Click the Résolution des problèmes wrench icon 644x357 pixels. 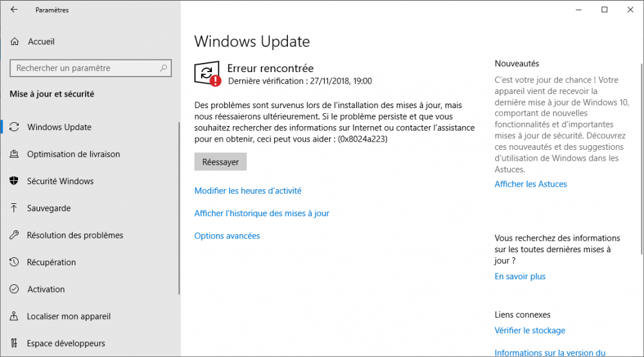[14, 235]
